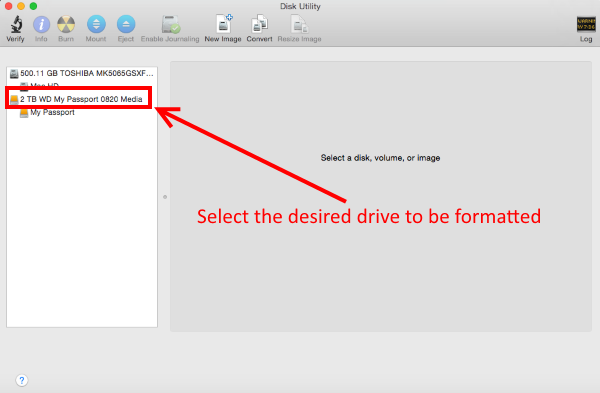Click the Enable Journaling icon
The image size is (600, 393).
[170, 25]
